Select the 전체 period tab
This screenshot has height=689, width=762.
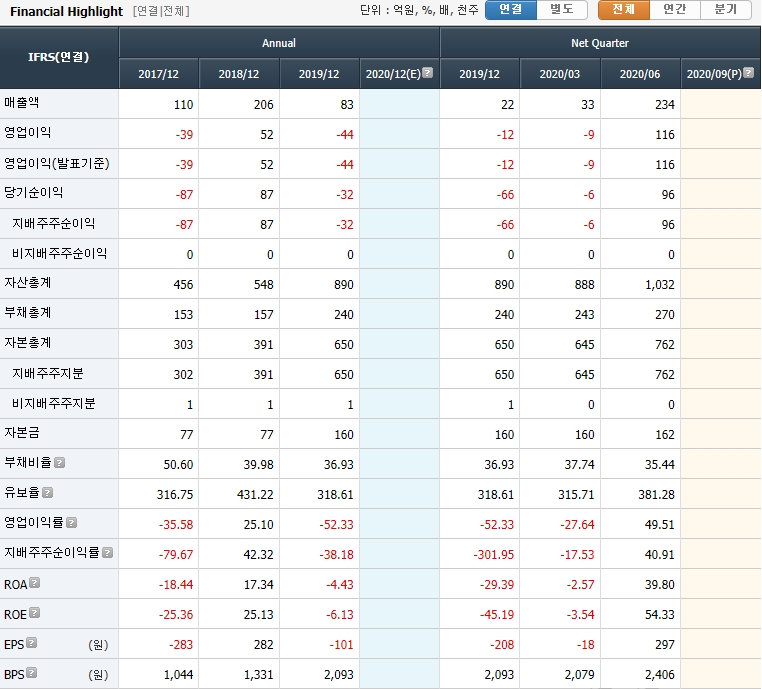point(623,10)
